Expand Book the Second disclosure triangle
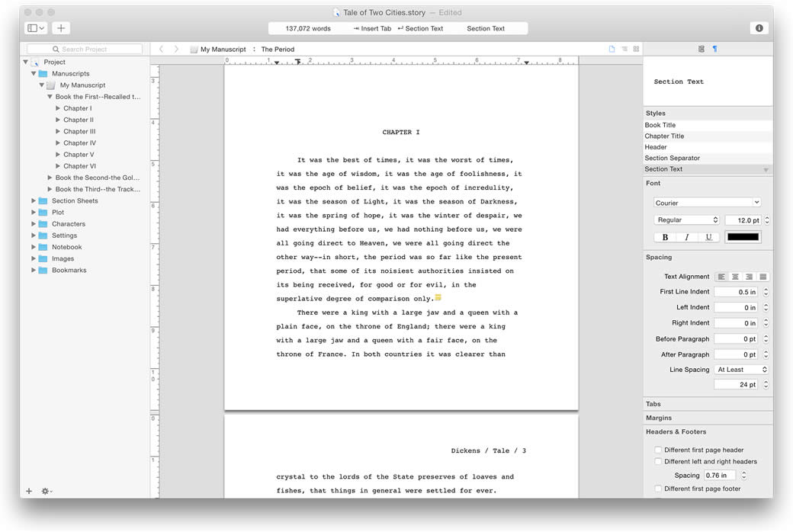Viewport: 793px width, 532px height. [50, 178]
